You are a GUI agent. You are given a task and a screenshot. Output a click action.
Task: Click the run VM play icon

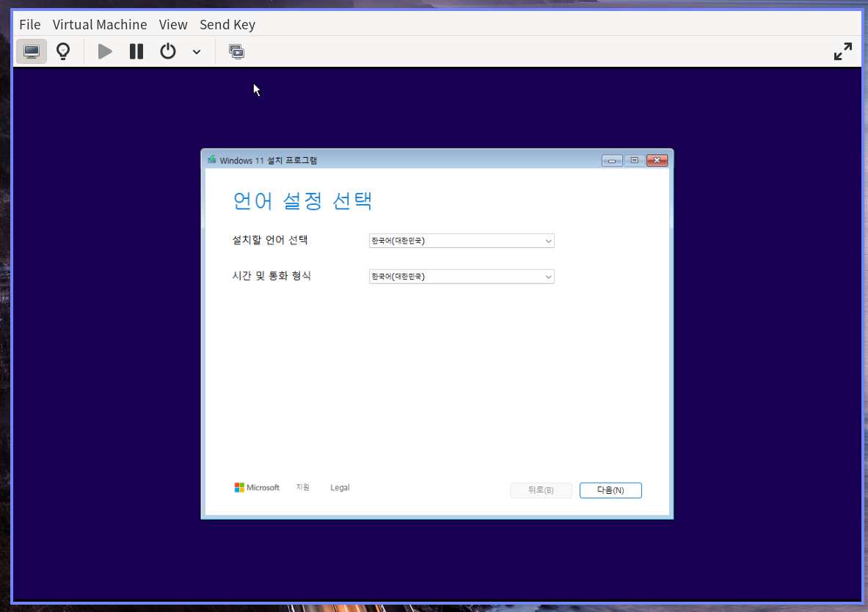(104, 51)
